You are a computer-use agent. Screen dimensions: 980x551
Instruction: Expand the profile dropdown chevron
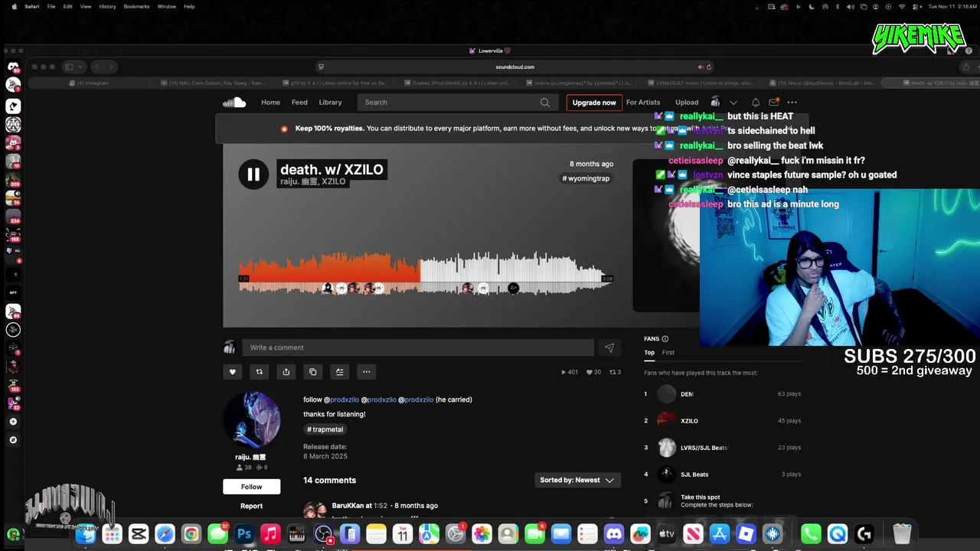[733, 103]
